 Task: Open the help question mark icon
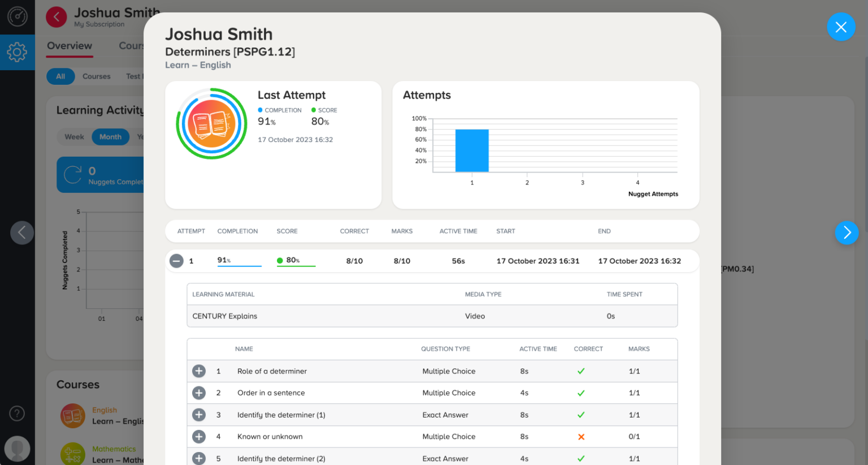(x=17, y=414)
